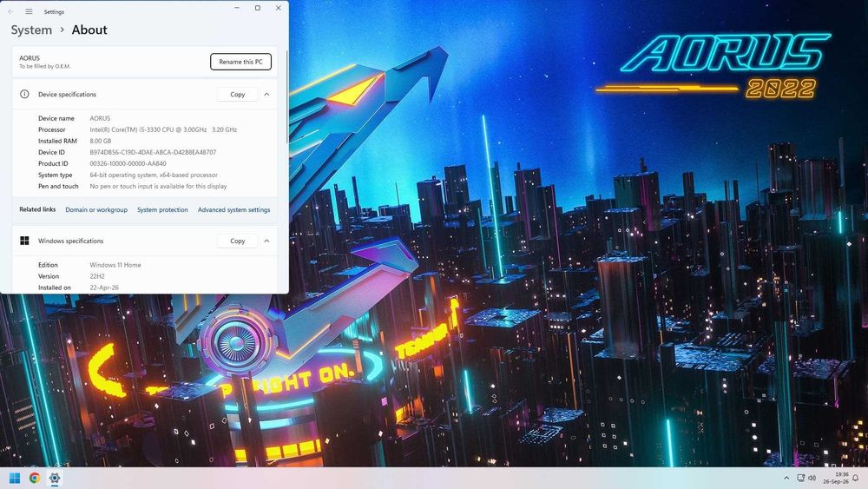Collapse the Device specifications section
Screen dimensions: 868x489
pos(266,94)
